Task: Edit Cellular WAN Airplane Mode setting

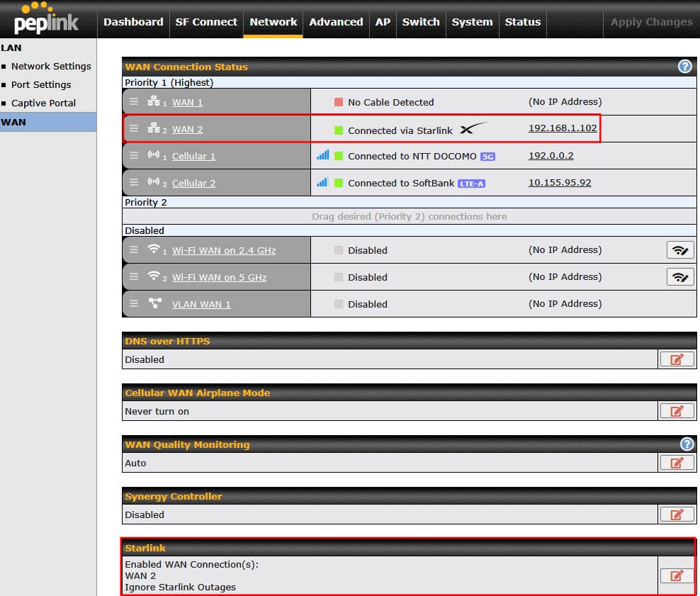Action: pyautogui.click(x=677, y=411)
